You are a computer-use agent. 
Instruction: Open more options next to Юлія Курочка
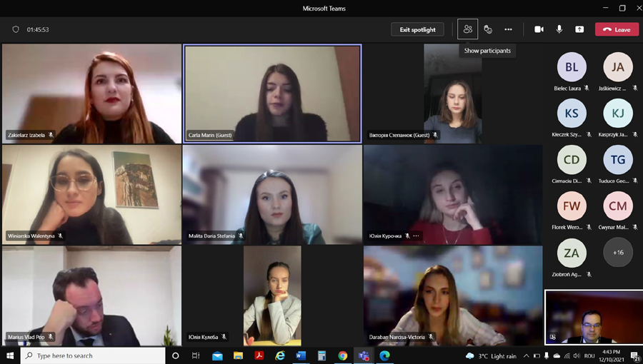click(417, 236)
